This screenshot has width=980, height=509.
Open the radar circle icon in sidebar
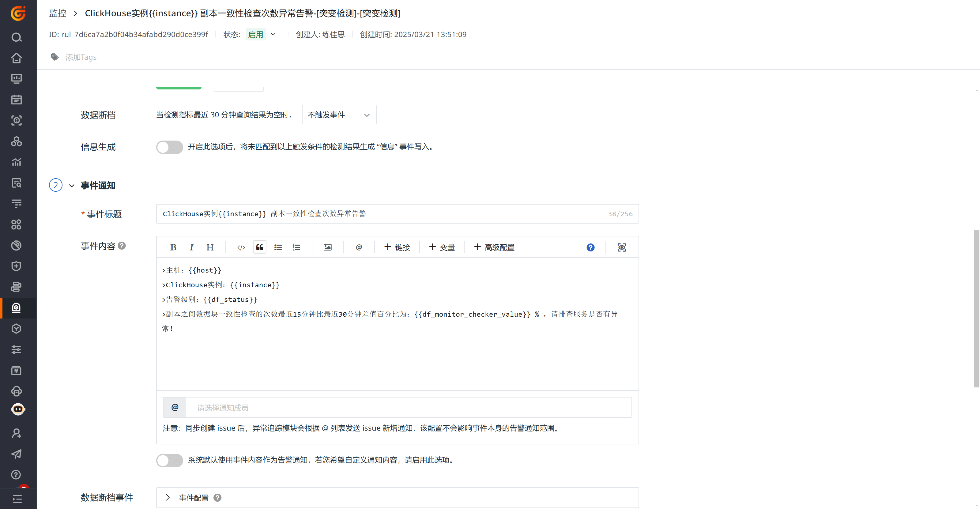(x=16, y=245)
